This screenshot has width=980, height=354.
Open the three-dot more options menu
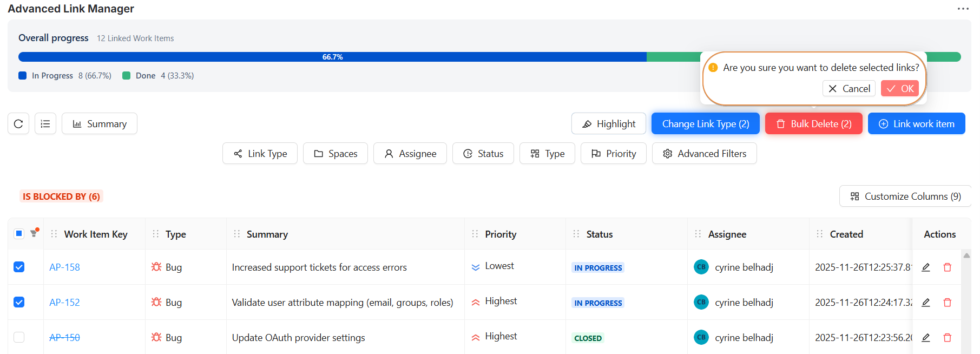pos(963,9)
